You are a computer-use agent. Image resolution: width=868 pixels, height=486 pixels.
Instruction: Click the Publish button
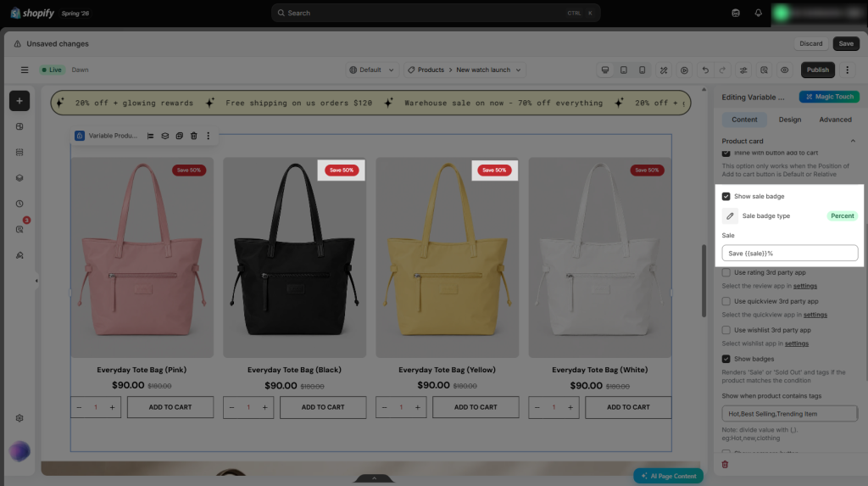coord(818,70)
